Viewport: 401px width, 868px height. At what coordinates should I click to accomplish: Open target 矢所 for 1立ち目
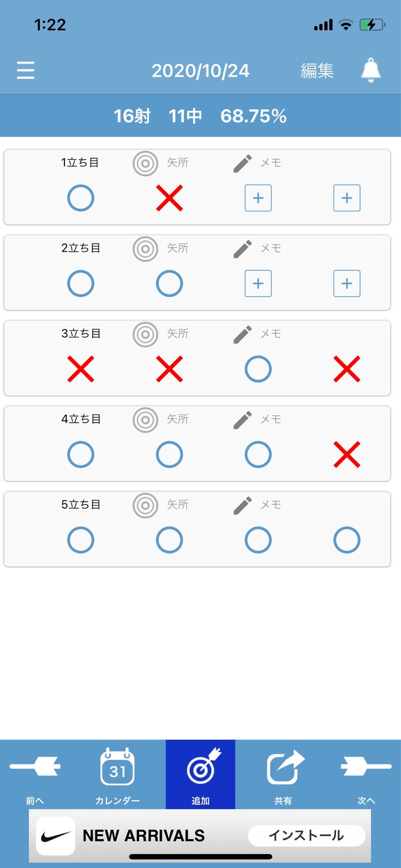pyautogui.click(x=160, y=163)
